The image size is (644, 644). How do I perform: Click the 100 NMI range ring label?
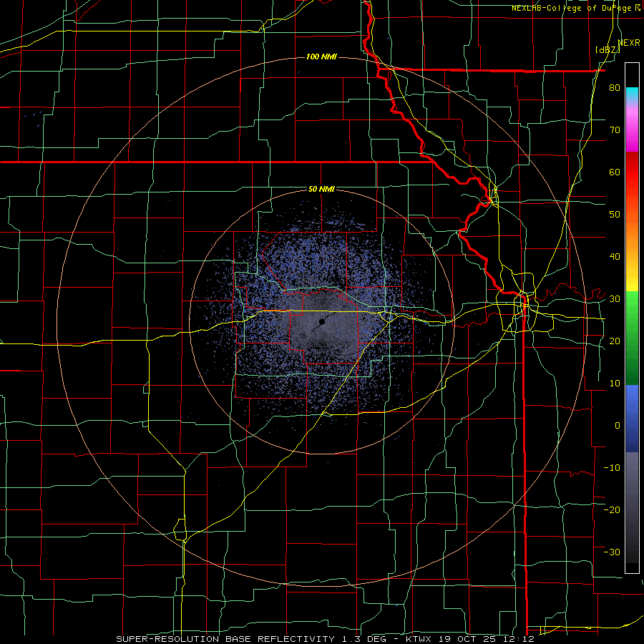pos(321,57)
